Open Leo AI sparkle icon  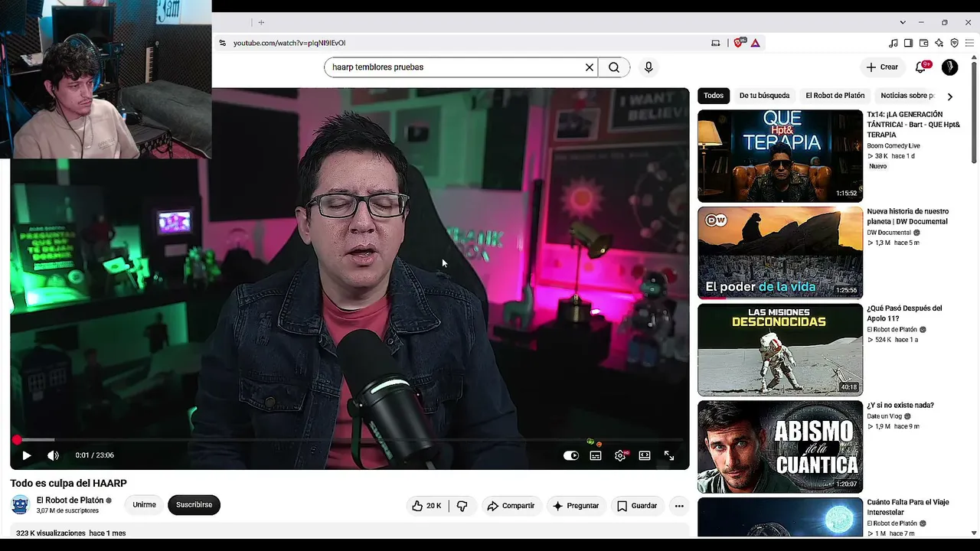click(x=939, y=43)
